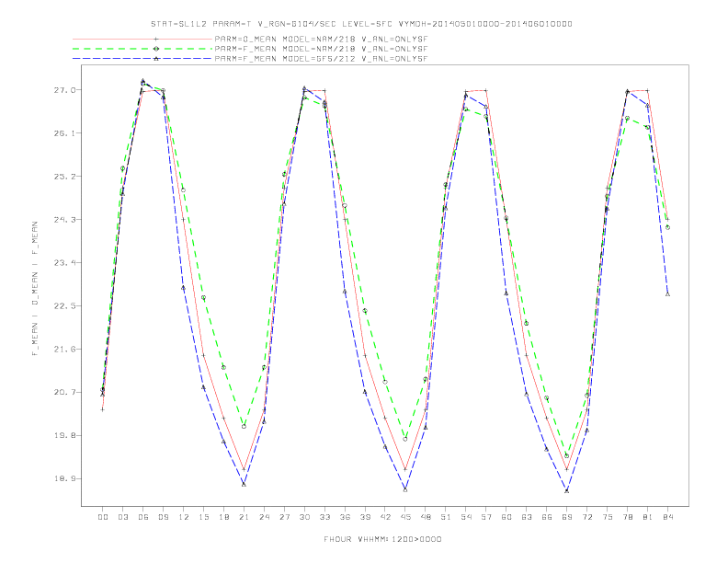Click x-axis forecast hour label 36

tap(345, 517)
